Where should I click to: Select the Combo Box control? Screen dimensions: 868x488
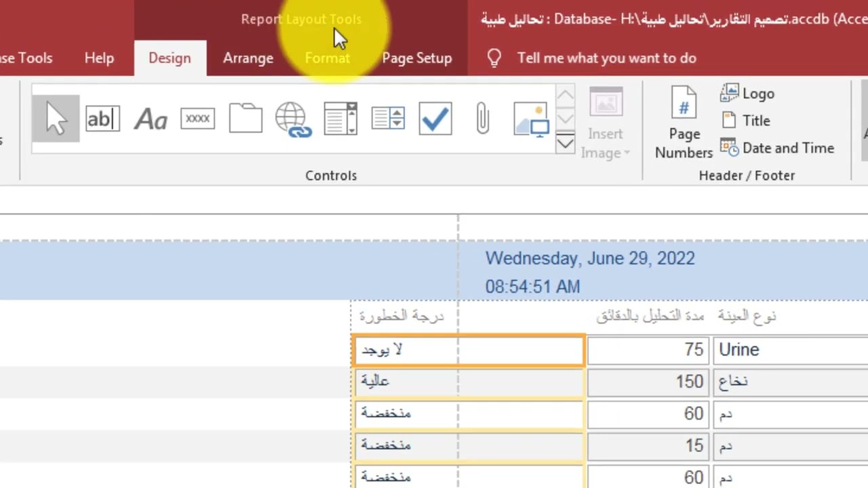tap(340, 119)
